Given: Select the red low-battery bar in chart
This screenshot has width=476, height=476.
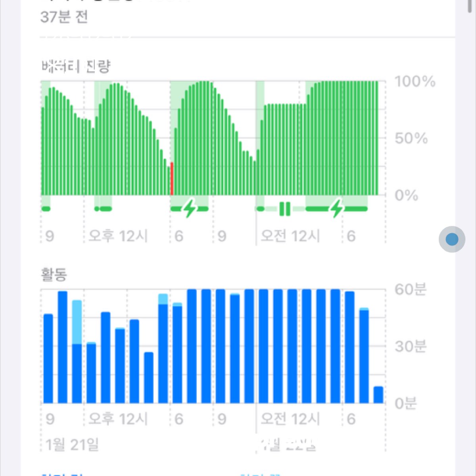Looking at the screenshot, I should coord(172,178).
